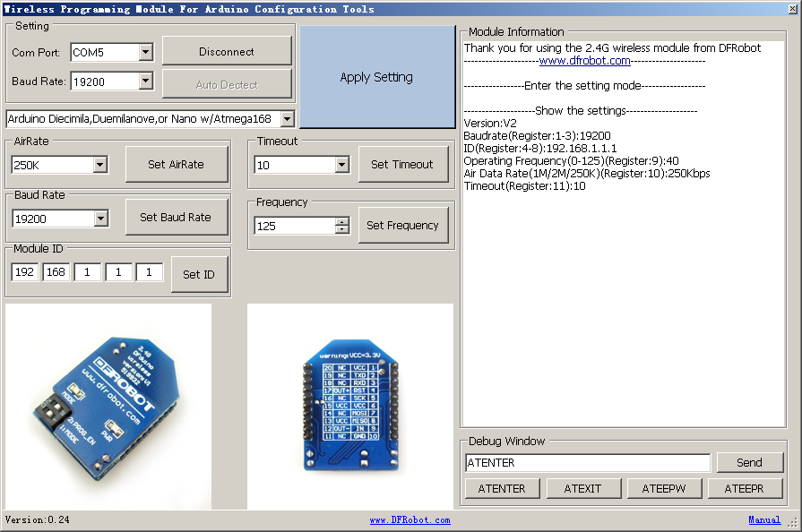Image resolution: width=802 pixels, height=532 pixels.
Task: Click the DFRobot module top view photo
Action: (x=108, y=407)
